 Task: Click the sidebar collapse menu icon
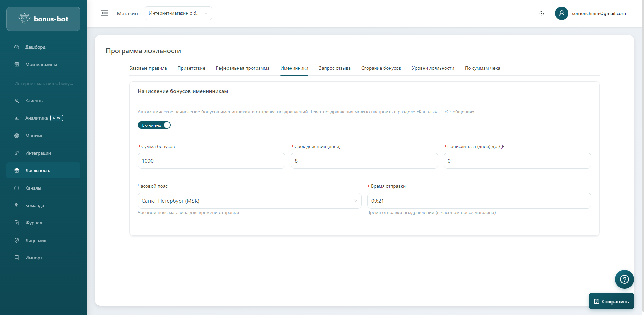tap(104, 13)
